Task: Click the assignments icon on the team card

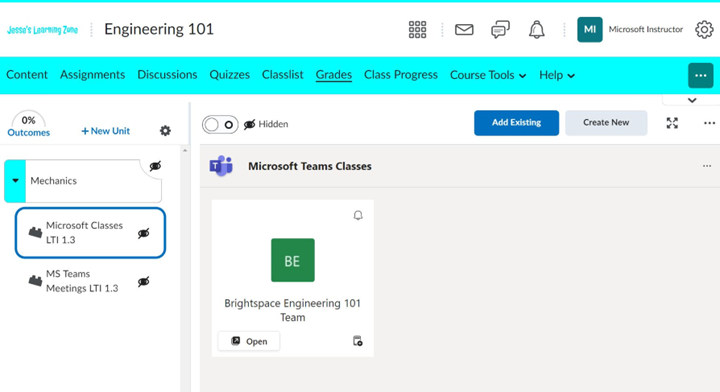Action: click(x=357, y=341)
